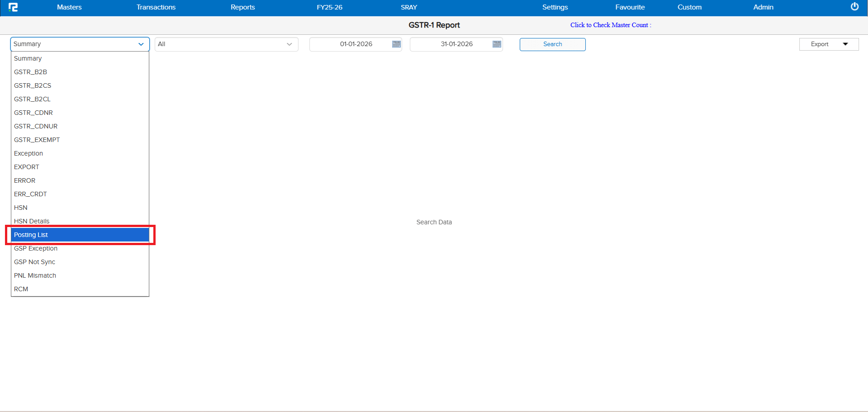The width and height of the screenshot is (868, 412).
Task: Open the Reports menu
Action: pyautogui.click(x=242, y=7)
